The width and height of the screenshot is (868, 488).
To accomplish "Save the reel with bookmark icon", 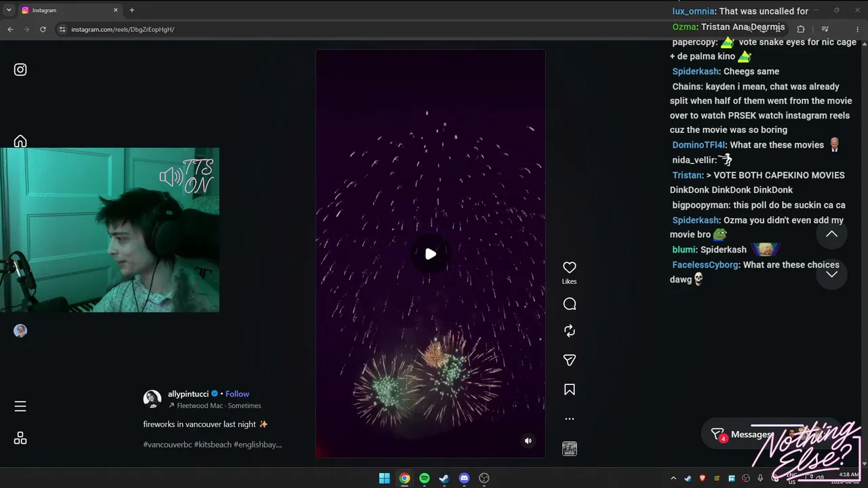I will 570,390.
